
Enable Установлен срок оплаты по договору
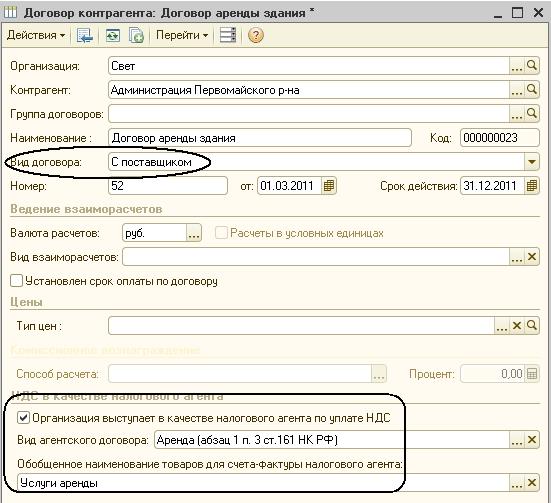click(16, 281)
